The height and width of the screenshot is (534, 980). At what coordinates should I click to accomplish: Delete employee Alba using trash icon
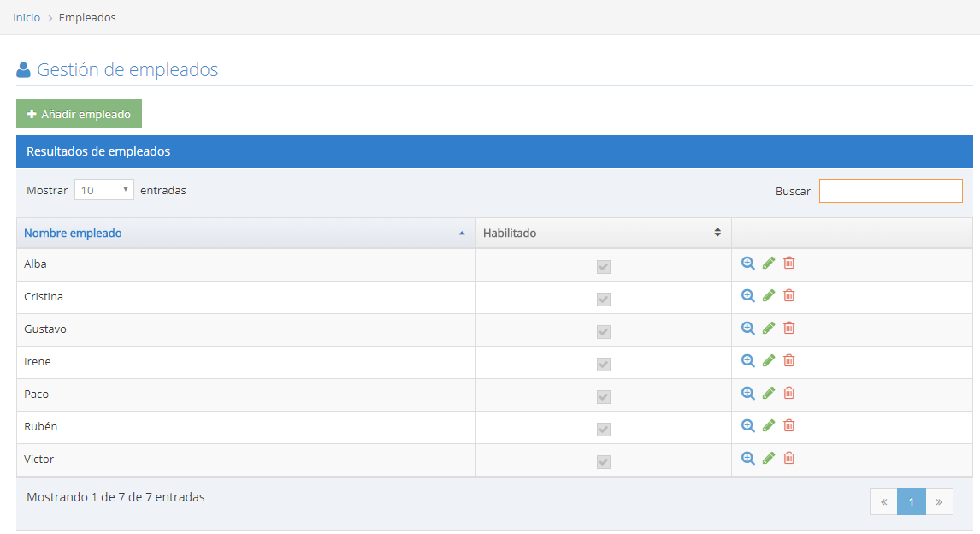789,263
